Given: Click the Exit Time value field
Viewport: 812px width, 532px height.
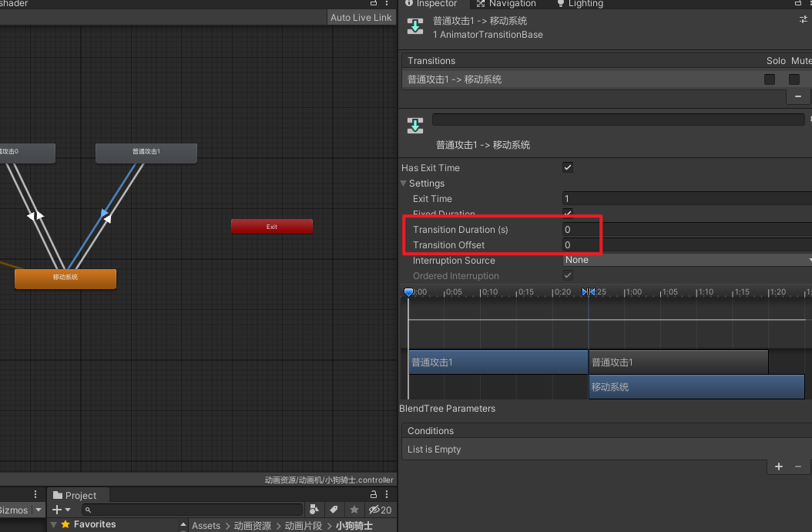Looking at the screenshot, I should (x=687, y=199).
